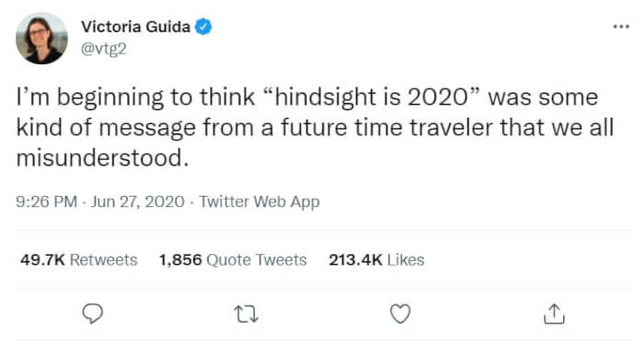The height and width of the screenshot is (355, 644).
Task: Click the blue verified badge
Action: coord(203,27)
